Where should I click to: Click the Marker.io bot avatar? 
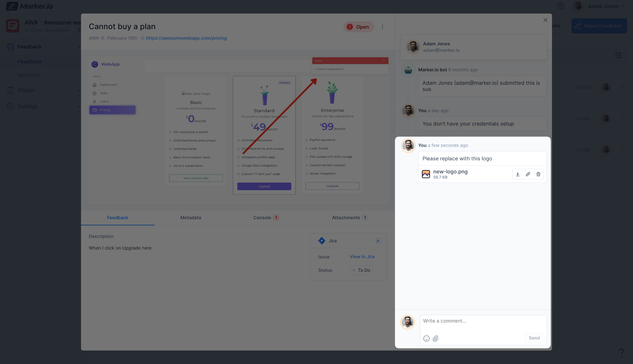point(408,70)
